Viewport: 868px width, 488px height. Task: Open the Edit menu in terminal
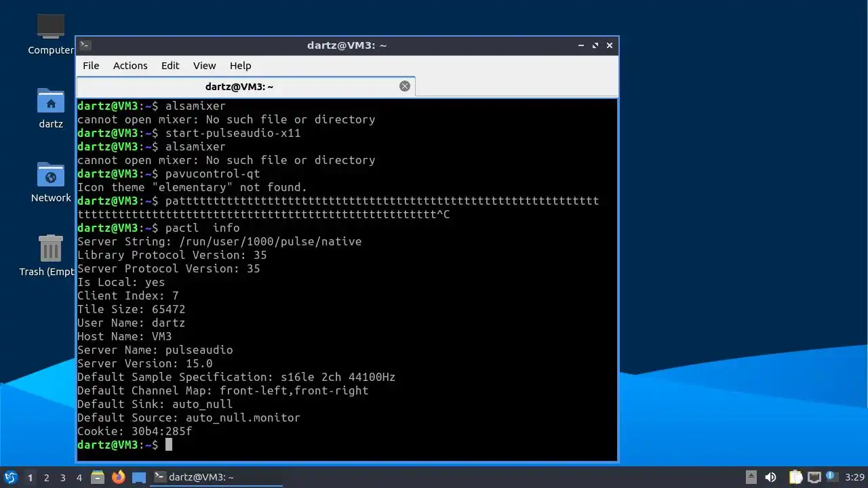coord(170,66)
